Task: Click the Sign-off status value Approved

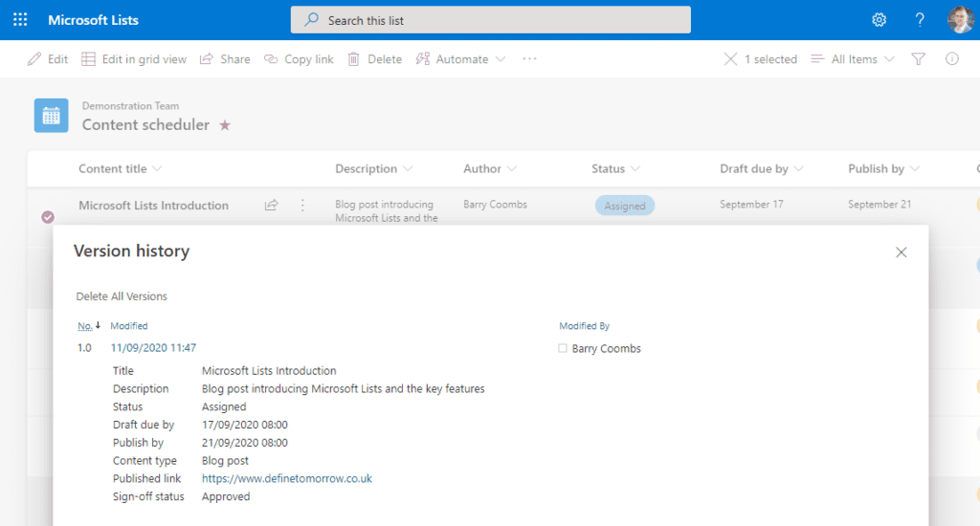Action: tap(226, 496)
